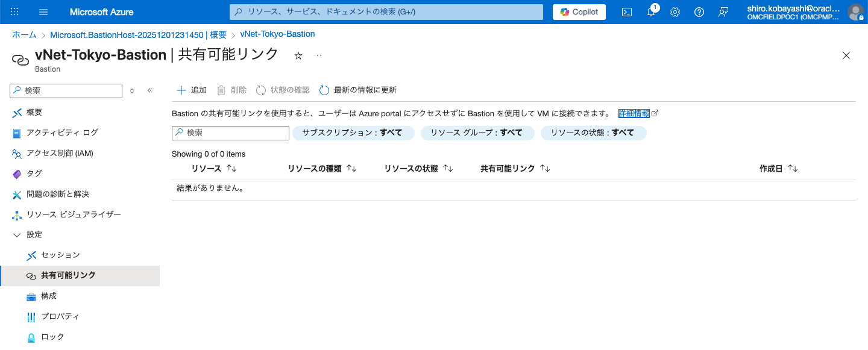This screenshot has height=350, width=868.
Task: Click the 詳細情報 link
Action: pyautogui.click(x=635, y=112)
